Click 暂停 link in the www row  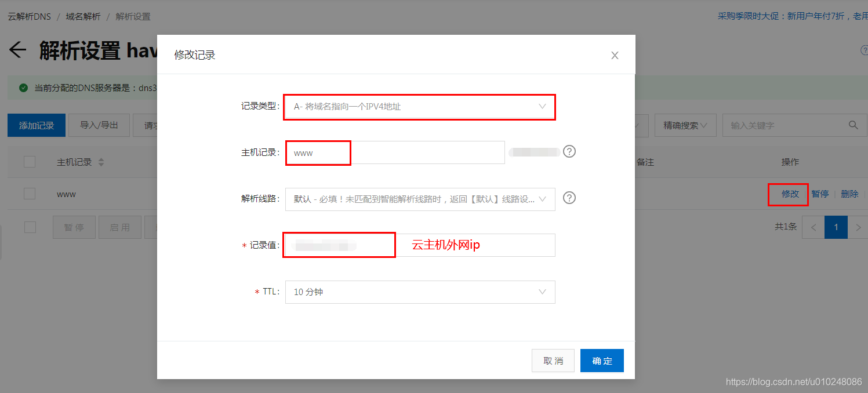click(820, 194)
